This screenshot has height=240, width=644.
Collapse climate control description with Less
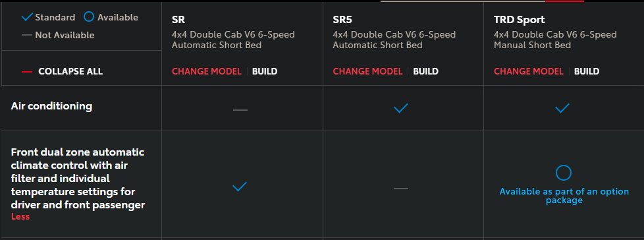pos(20,216)
